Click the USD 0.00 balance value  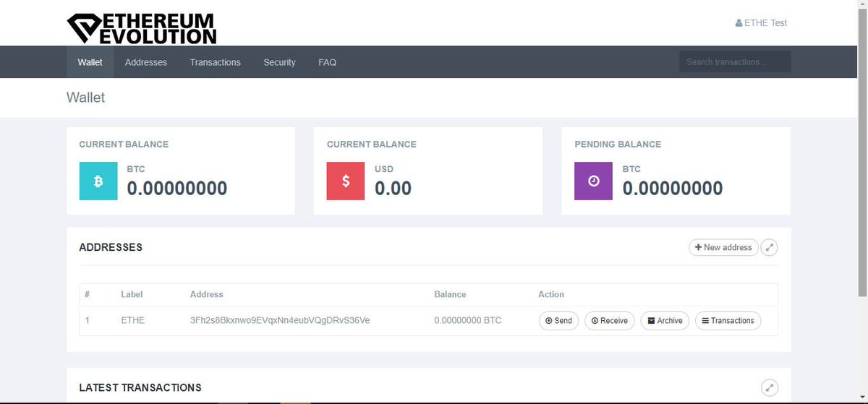(393, 189)
